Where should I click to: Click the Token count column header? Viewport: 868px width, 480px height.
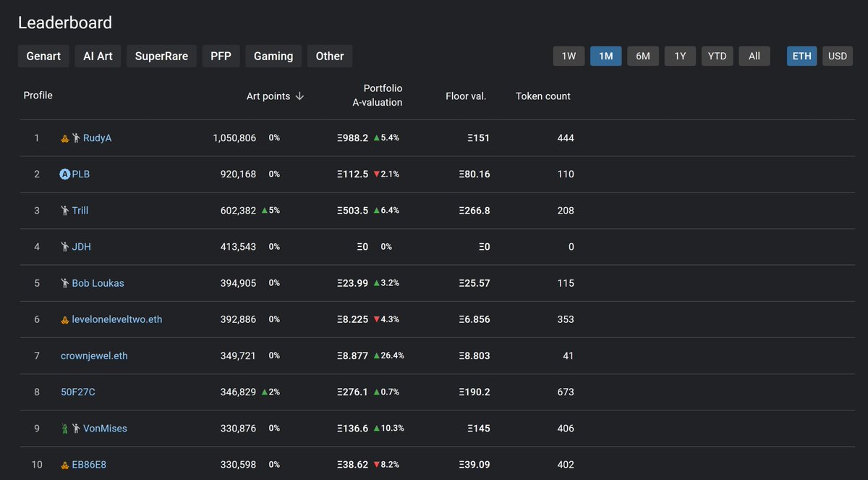point(543,96)
